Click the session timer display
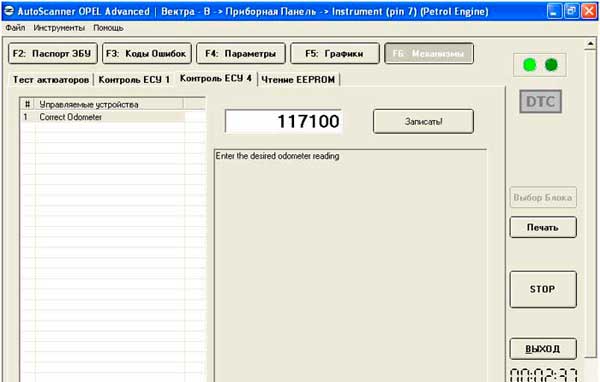Viewport: 600px width, 382px height. (544, 375)
